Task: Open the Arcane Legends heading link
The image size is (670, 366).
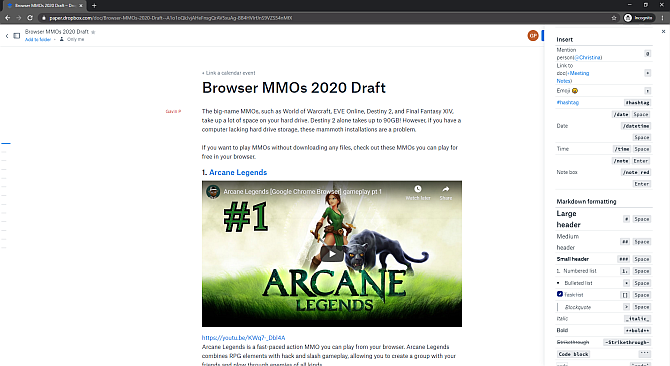Action: (x=238, y=173)
